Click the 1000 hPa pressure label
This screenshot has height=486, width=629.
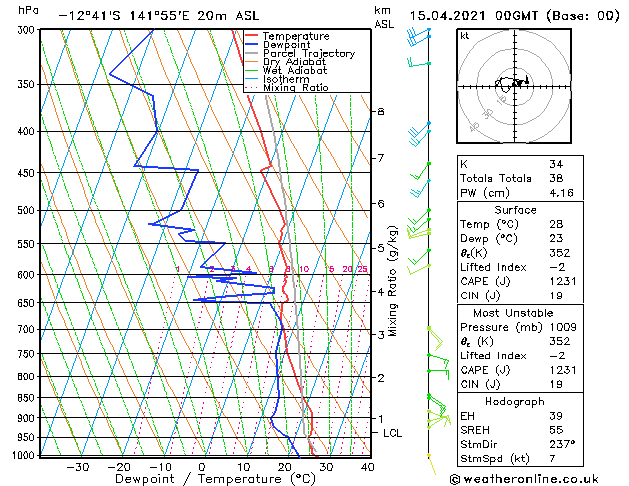point(25,455)
